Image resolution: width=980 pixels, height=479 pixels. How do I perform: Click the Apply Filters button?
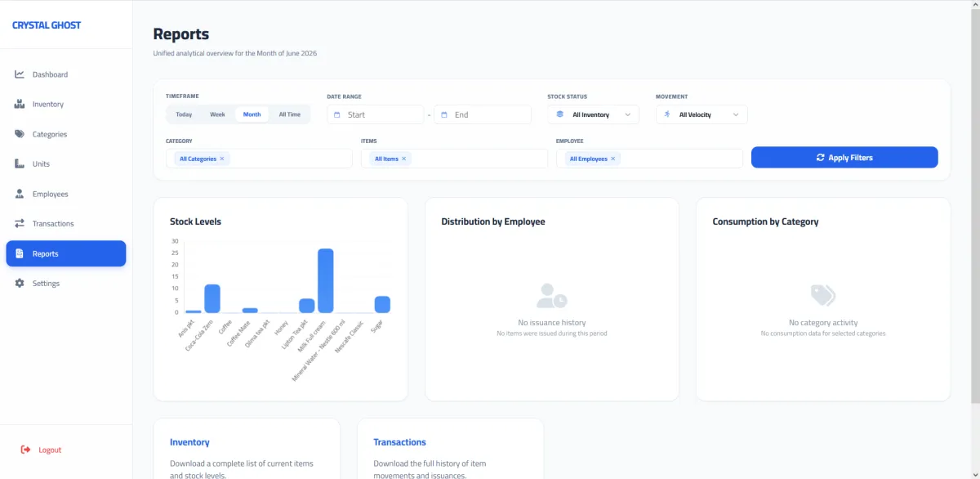click(844, 158)
